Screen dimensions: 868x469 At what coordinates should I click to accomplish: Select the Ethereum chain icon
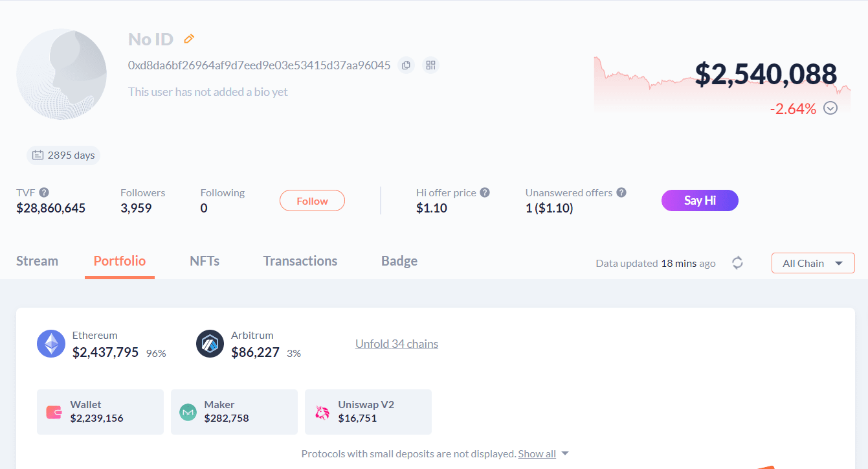tap(51, 344)
